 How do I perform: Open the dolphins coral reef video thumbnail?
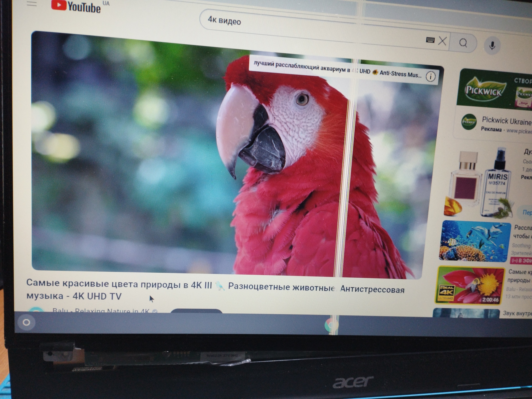(x=475, y=241)
